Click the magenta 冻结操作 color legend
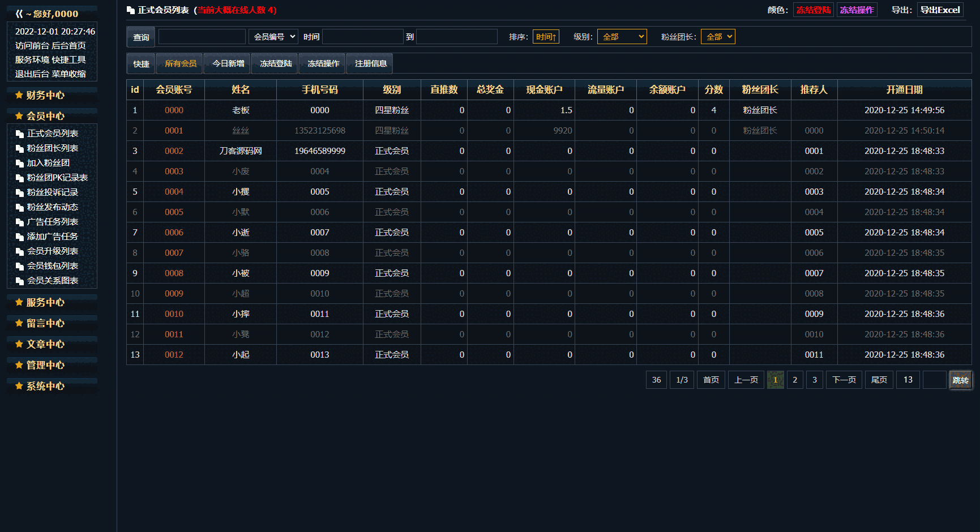 click(857, 10)
